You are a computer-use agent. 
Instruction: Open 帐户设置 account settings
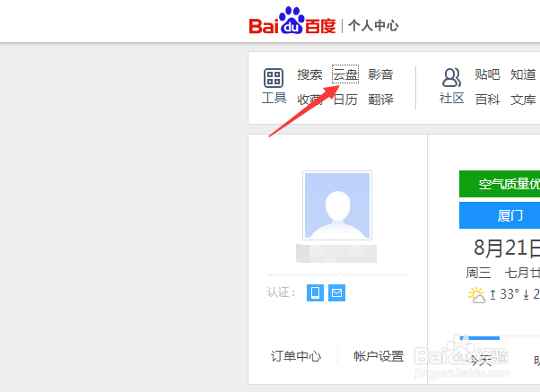click(379, 356)
